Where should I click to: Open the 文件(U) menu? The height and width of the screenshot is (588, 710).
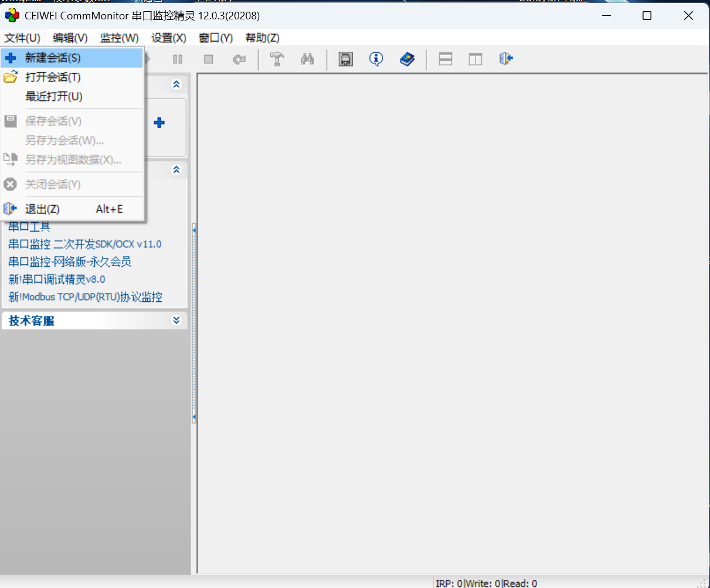22,38
